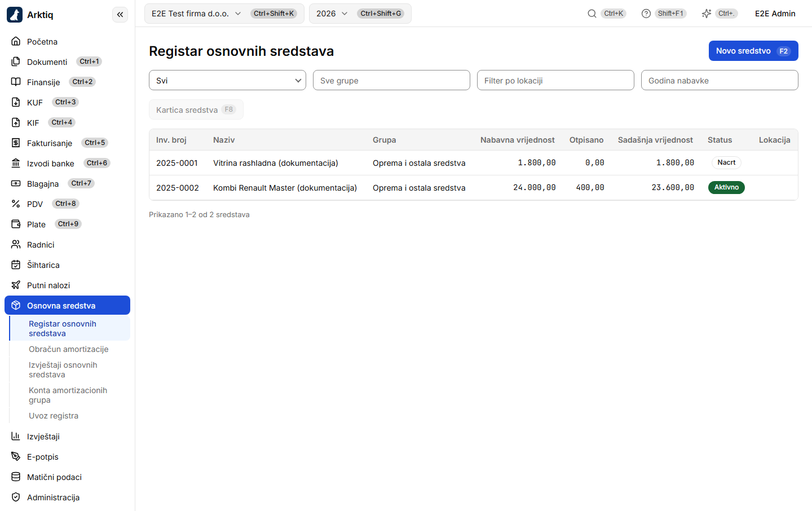Click the Putni nalozi plane icon
Image resolution: width=812 pixels, height=511 pixels.
tap(16, 285)
